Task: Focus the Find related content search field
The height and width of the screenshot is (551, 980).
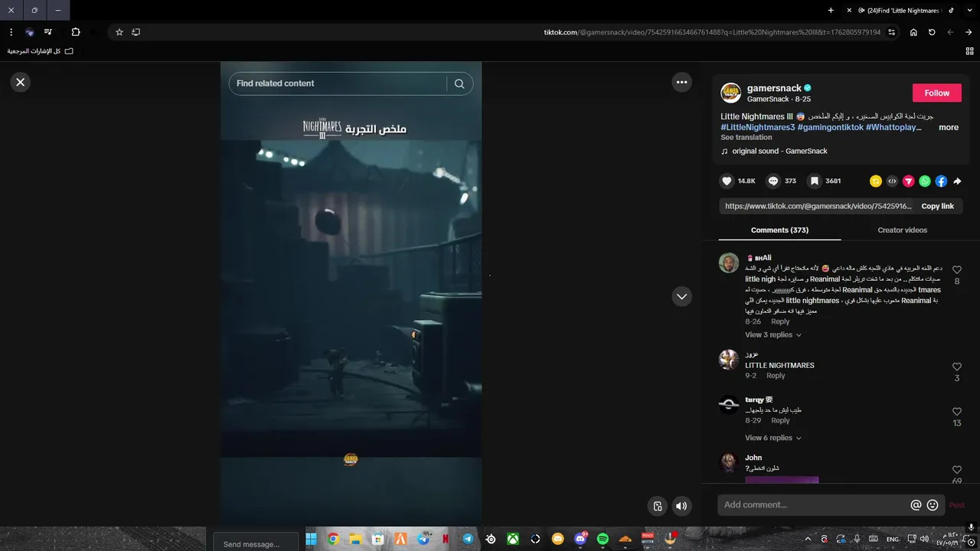Action: 337,83
